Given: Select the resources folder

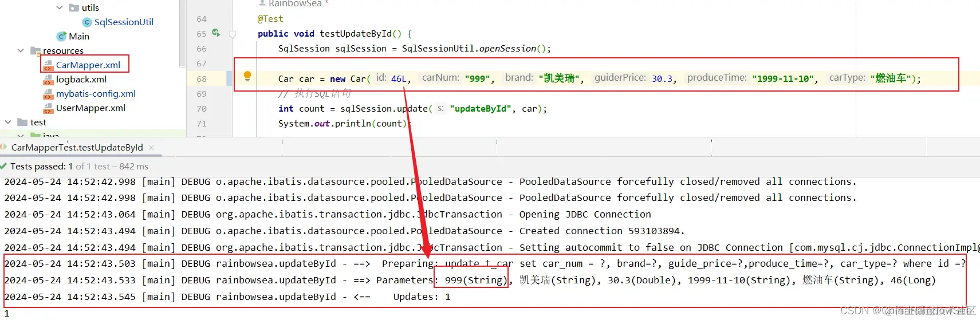Looking at the screenshot, I should tap(63, 50).
